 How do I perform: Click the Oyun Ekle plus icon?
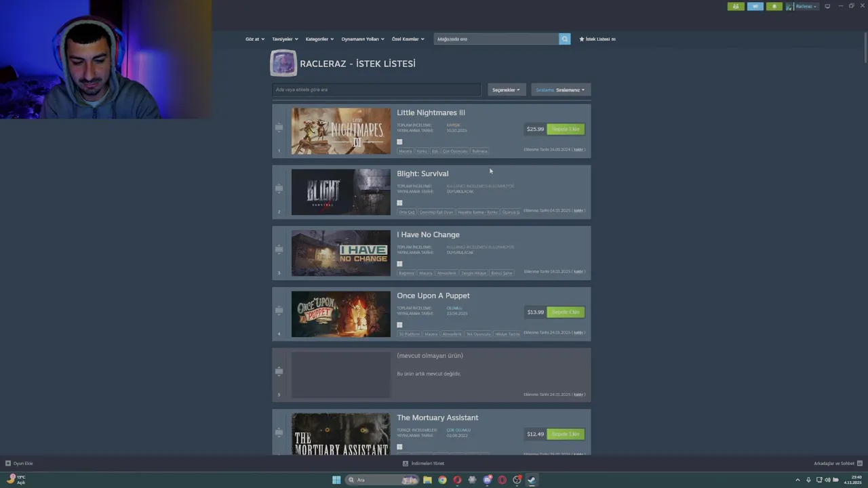point(8,464)
